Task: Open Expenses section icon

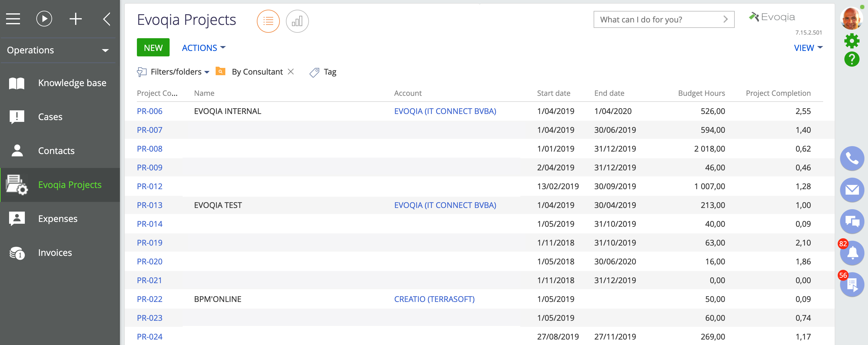Action: pos(17,219)
